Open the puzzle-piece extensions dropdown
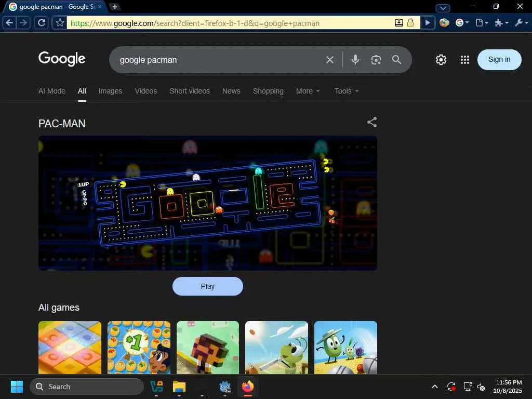The height and width of the screenshot is (399, 532). coord(501,23)
